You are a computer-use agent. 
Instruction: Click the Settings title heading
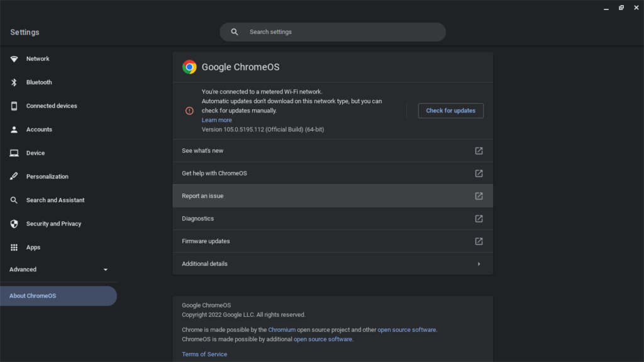click(x=25, y=33)
